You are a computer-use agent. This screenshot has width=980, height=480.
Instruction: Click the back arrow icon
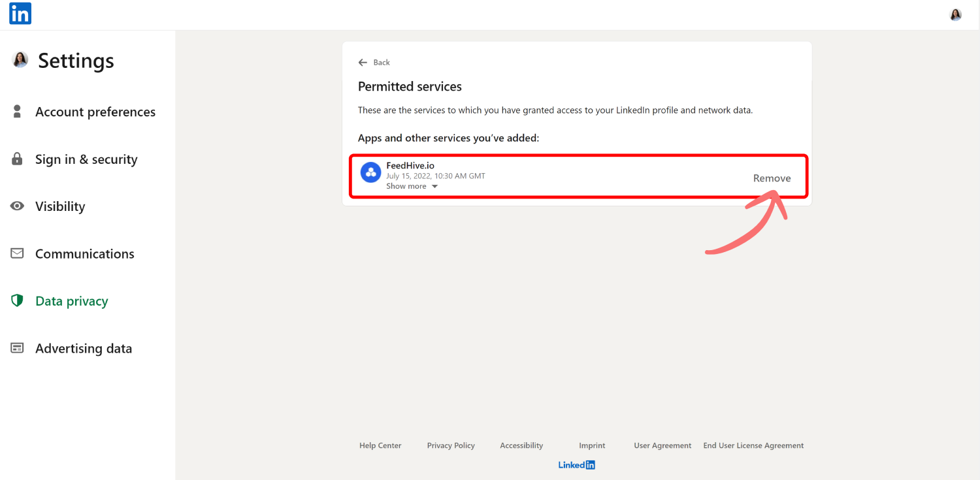tap(363, 63)
